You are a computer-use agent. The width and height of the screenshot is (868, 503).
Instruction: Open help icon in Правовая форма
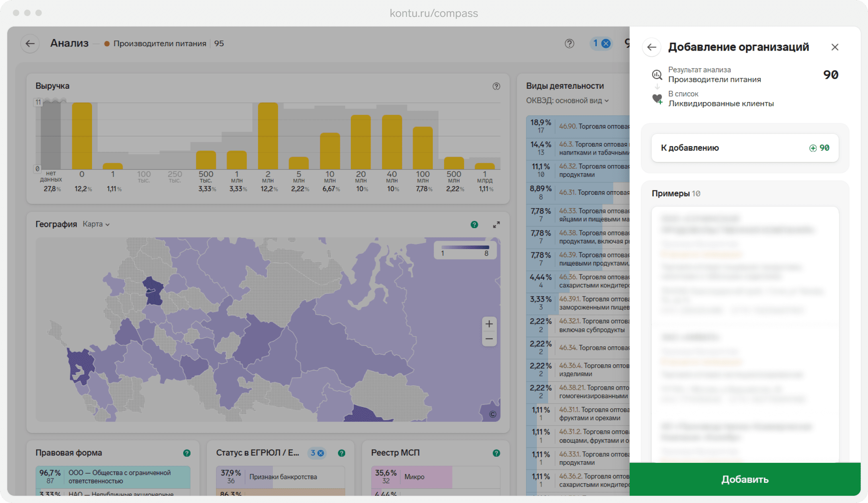[187, 453]
